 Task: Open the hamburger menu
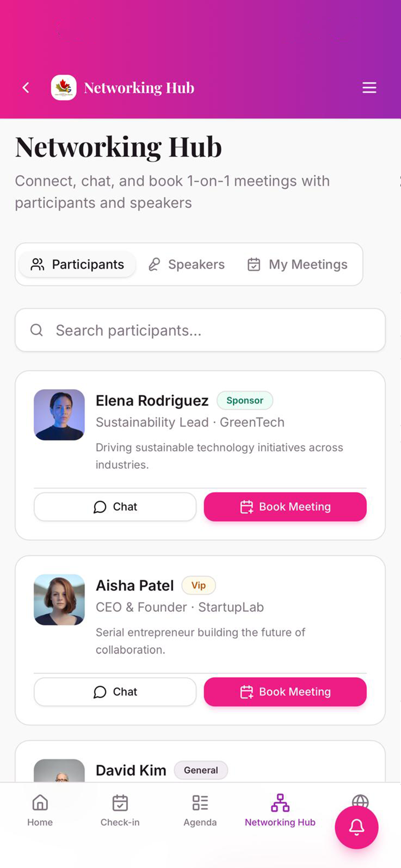pos(369,87)
